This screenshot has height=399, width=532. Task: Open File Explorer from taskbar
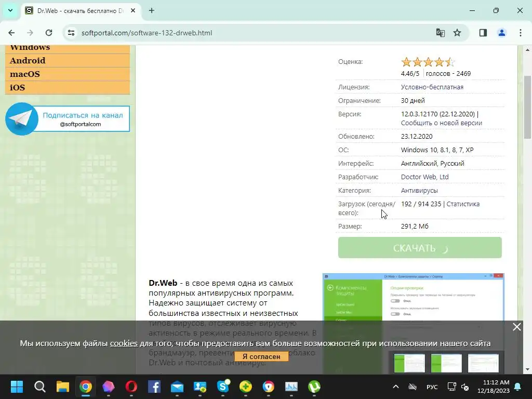click(x=63, y=387)
